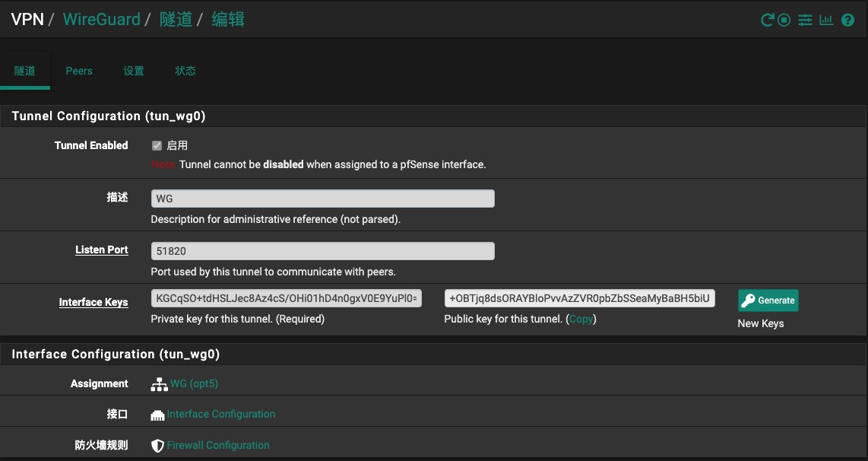Click the Listen Port label link
This screenshot has width=868, height=461.
[101, 250]
